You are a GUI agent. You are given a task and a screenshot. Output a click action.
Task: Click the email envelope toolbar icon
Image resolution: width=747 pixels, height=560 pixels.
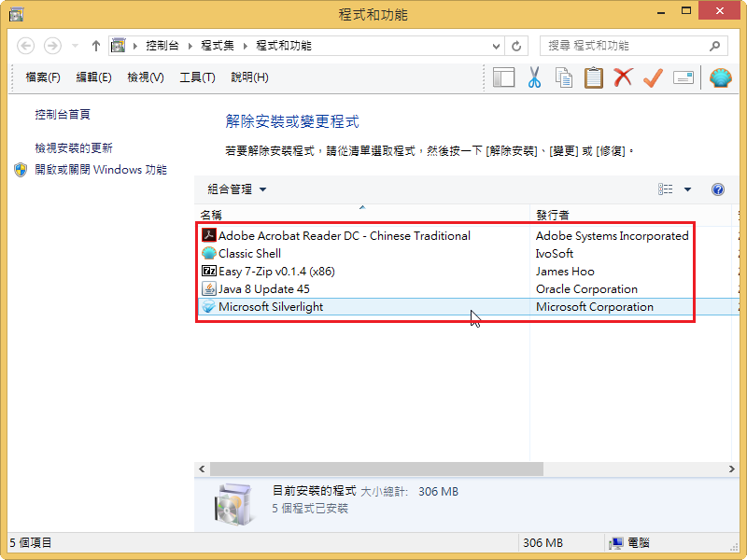[684, 77]
